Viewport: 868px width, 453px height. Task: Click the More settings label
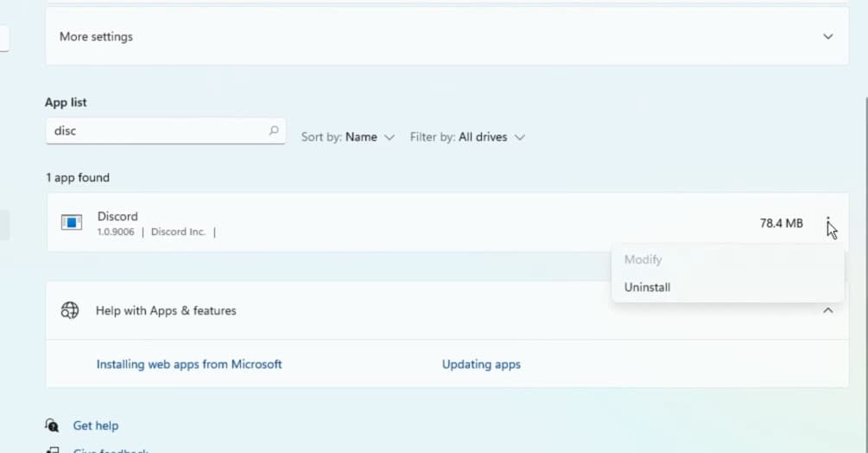pos(97,36)
